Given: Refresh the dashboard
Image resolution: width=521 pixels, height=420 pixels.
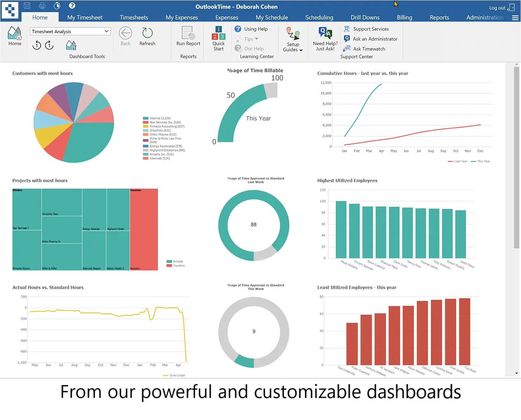Looking at the screenshot, I should (147, 36).
